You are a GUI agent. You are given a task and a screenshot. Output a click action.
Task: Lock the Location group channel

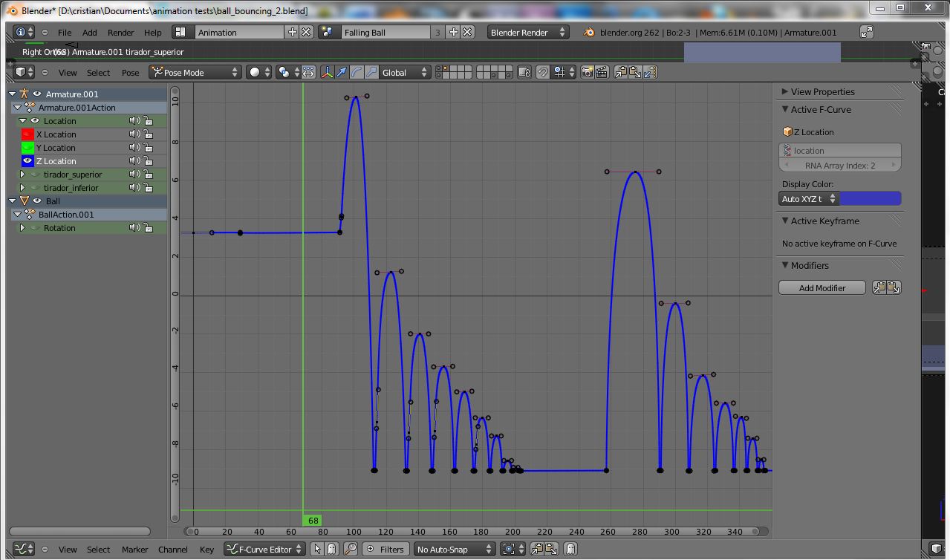[149, 121]
